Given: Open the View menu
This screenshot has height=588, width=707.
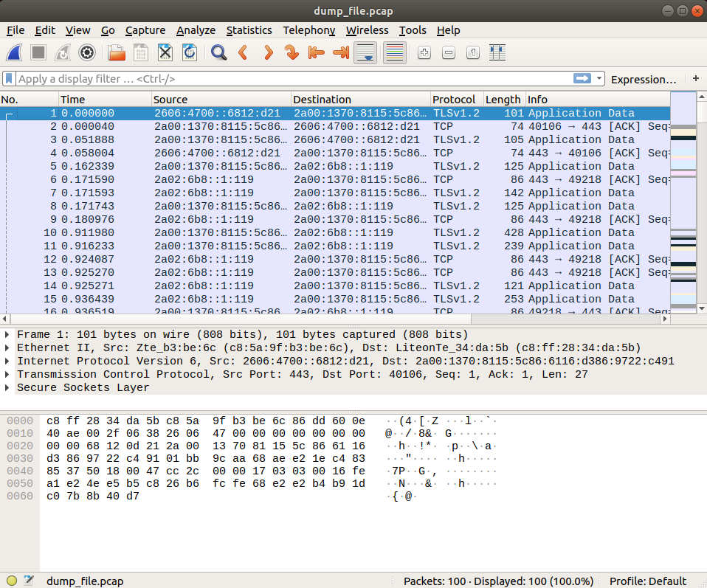Looking at the screenshot, I should [77, 30].
